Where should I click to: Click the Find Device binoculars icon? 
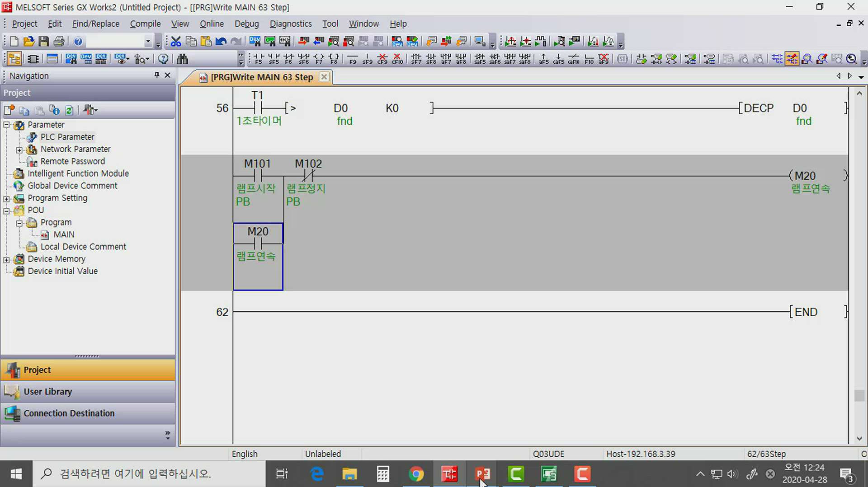click(x=182, y=59)
